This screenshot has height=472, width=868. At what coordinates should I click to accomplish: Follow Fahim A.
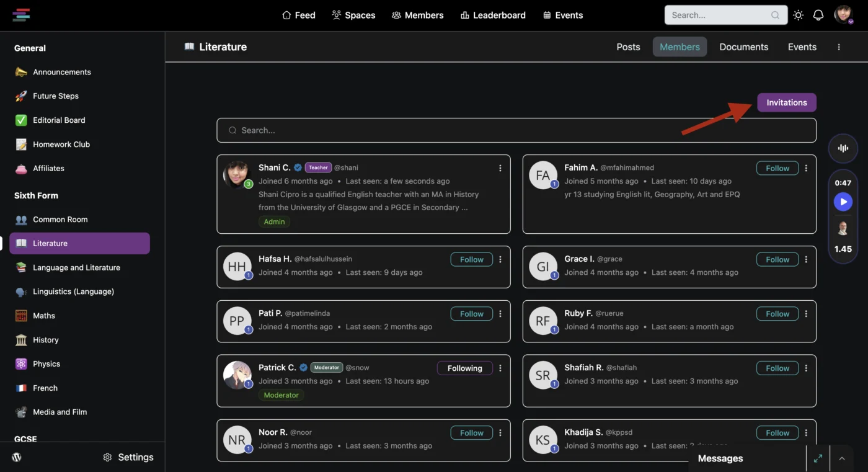(777, 168)
